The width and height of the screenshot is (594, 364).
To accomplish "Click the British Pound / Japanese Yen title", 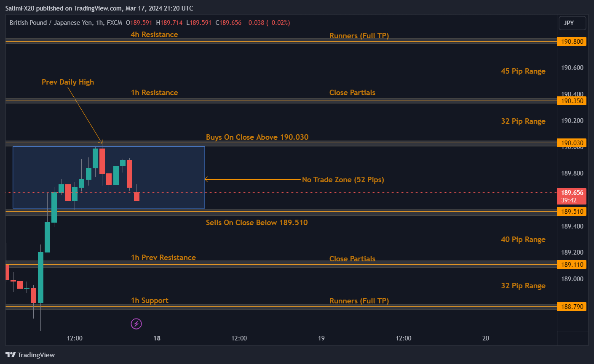I will click(51, 23).
